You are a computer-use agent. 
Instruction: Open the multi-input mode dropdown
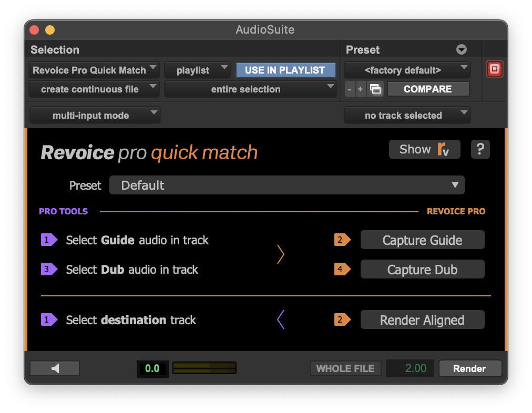(x=95, y=116)
